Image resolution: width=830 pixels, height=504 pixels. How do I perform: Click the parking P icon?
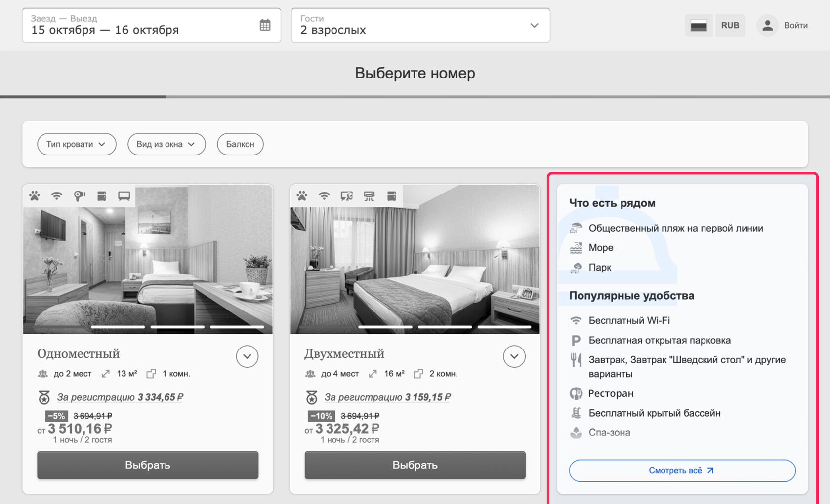tap(576, 341)
